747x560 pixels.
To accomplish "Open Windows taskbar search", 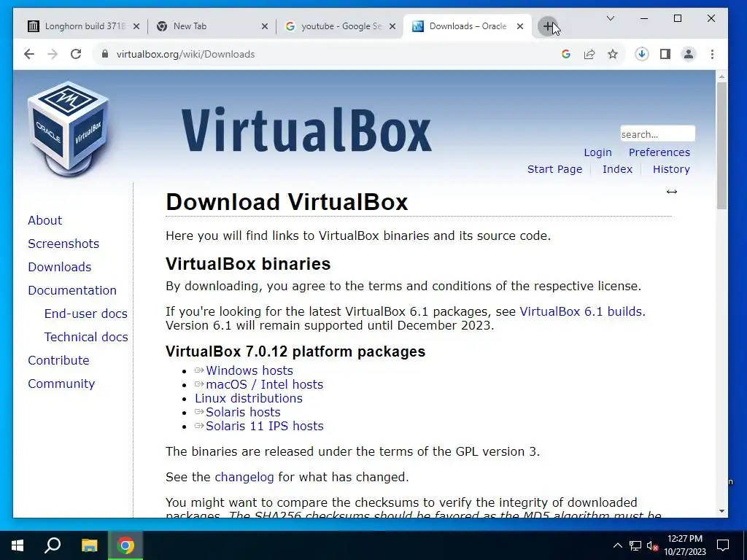I will [x=53, y=545].
